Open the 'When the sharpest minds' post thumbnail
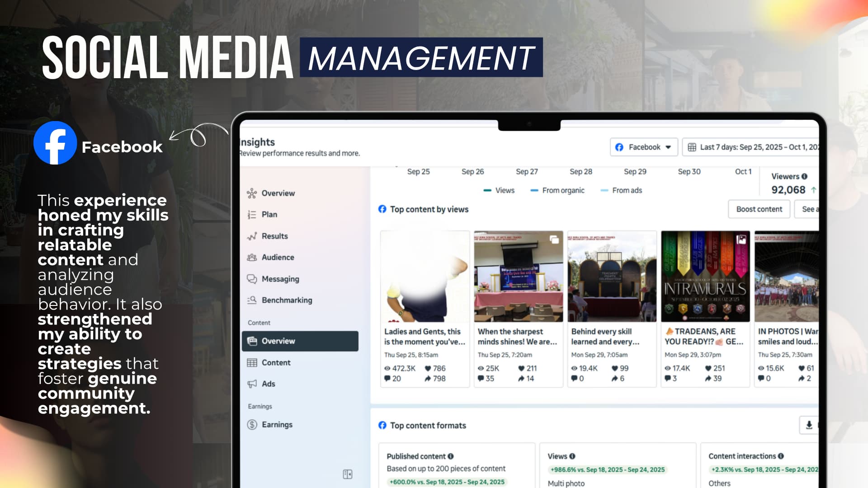The width and height of the screenshot is (868, 488). [518, 277]
